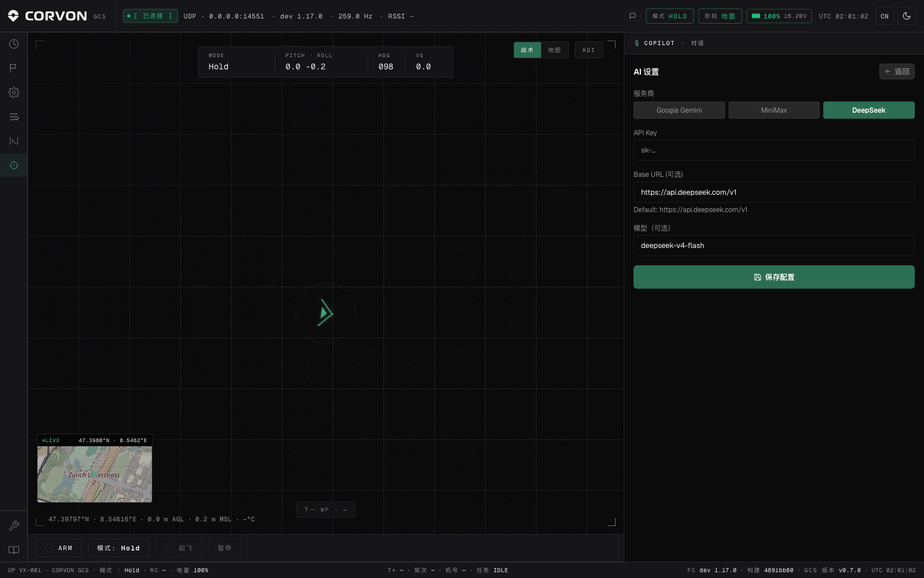Click the UTC 02:01:02 clock in top bar
Viewport: 924px width, 578px height.
pyautogui.click(x=843, y=16)
